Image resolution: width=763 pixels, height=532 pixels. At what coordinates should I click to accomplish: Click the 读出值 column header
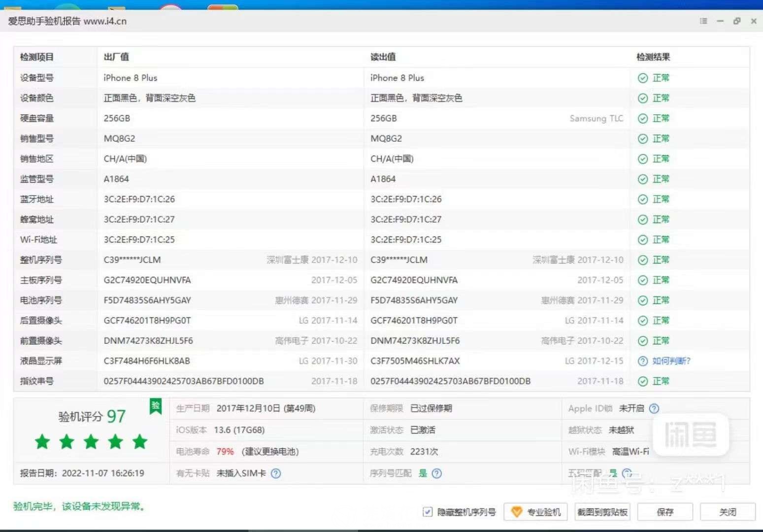[x=383, y=57]
